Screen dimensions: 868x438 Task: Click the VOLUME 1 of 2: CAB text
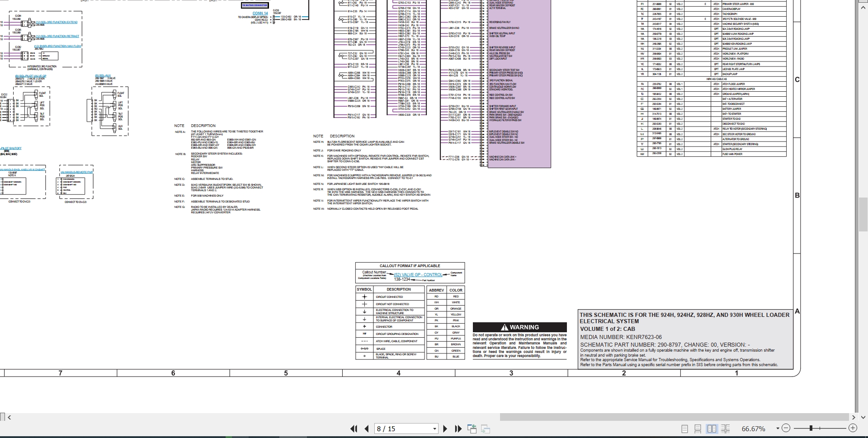(x=608, y=329)
